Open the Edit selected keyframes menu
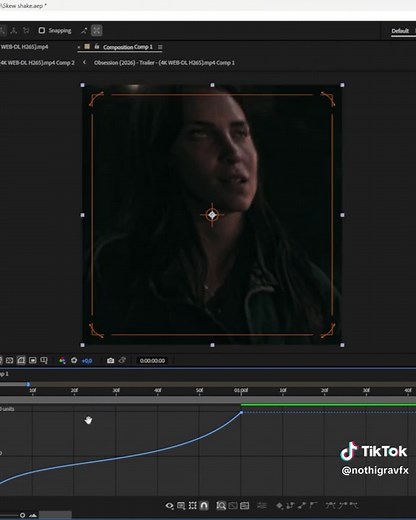Viewport: 416px width, 520px height. point(279,506)
